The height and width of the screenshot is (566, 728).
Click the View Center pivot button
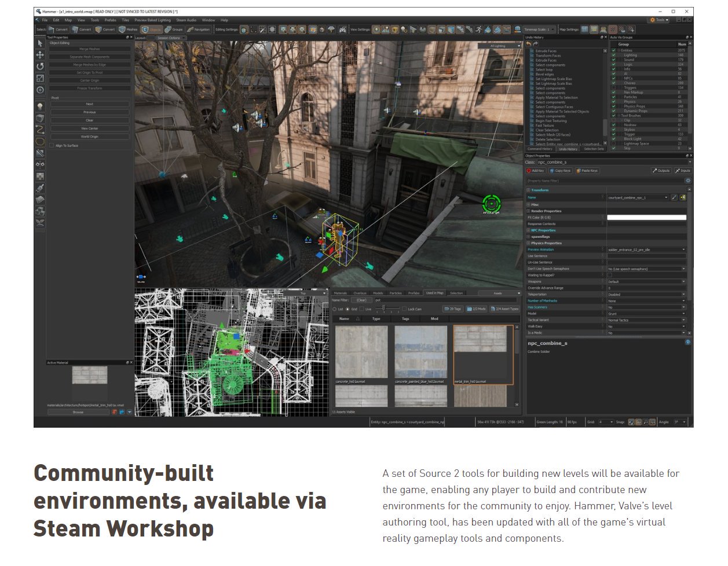point(89,128)
